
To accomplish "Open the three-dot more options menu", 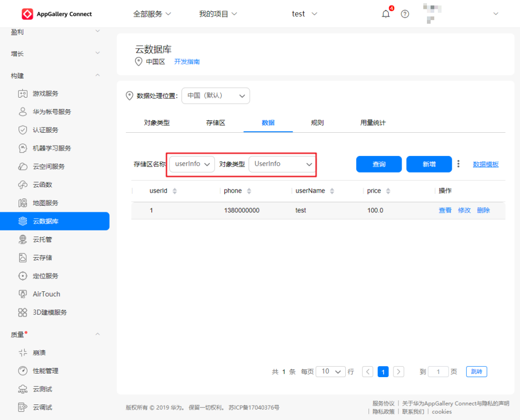I will pos(458,164).
